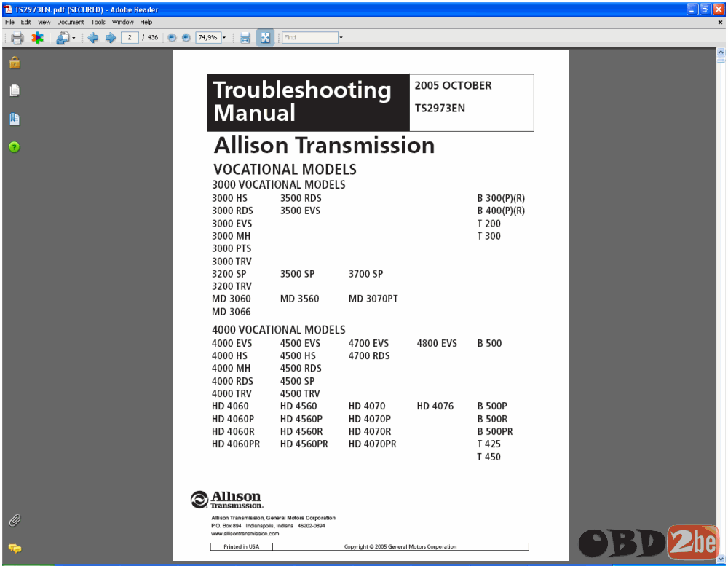Open the Document menu
Viewport: 728px width, 566px height.
(x=71, y=22)
